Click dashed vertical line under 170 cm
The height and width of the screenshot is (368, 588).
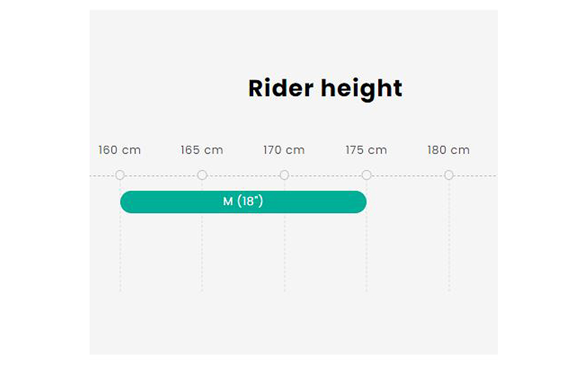click(284, 252)
